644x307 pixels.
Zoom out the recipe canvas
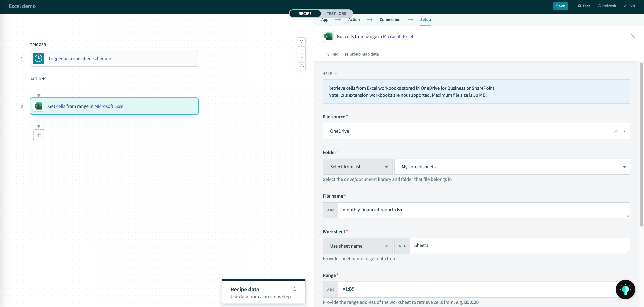coord(302,57)
